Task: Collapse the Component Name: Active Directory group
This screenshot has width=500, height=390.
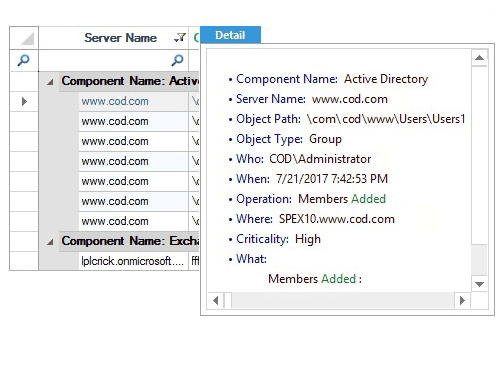Action: click(x=50, y=82)
